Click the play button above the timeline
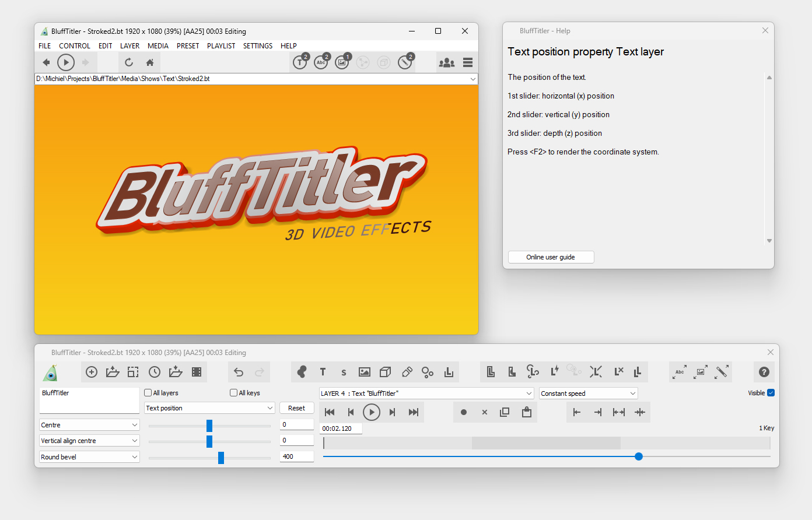The image size is (812, 520). pos(372,412)
